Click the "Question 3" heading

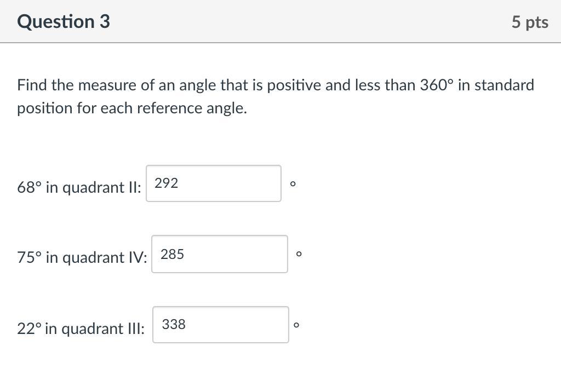tap(64, 22)
